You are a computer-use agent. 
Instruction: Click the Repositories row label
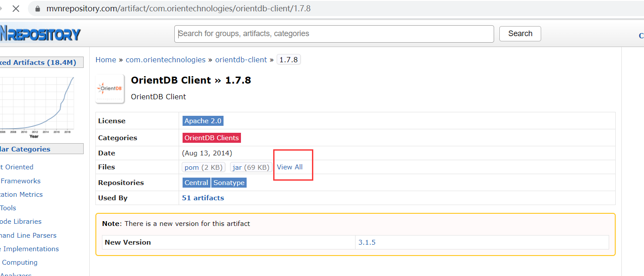121,183
